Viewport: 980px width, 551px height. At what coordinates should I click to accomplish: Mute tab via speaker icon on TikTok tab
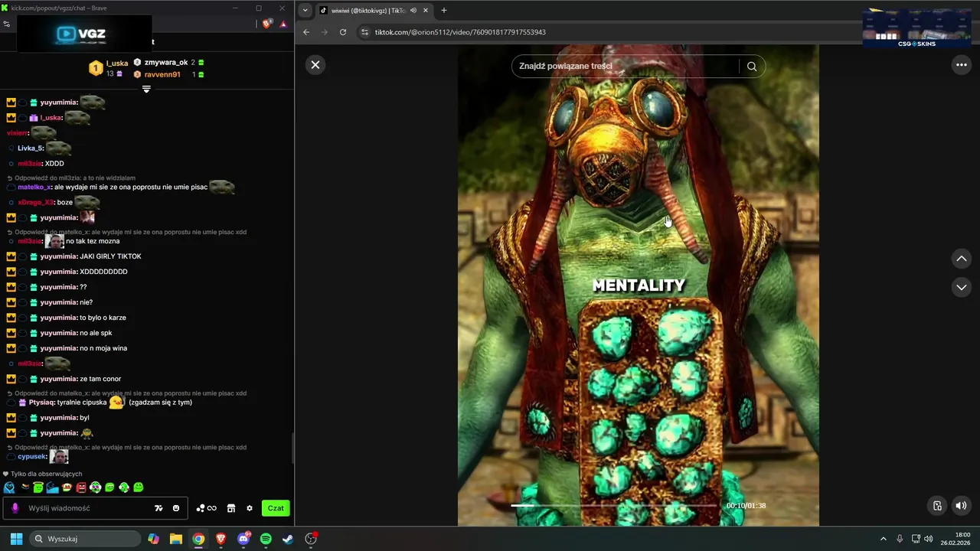(413, 11)
